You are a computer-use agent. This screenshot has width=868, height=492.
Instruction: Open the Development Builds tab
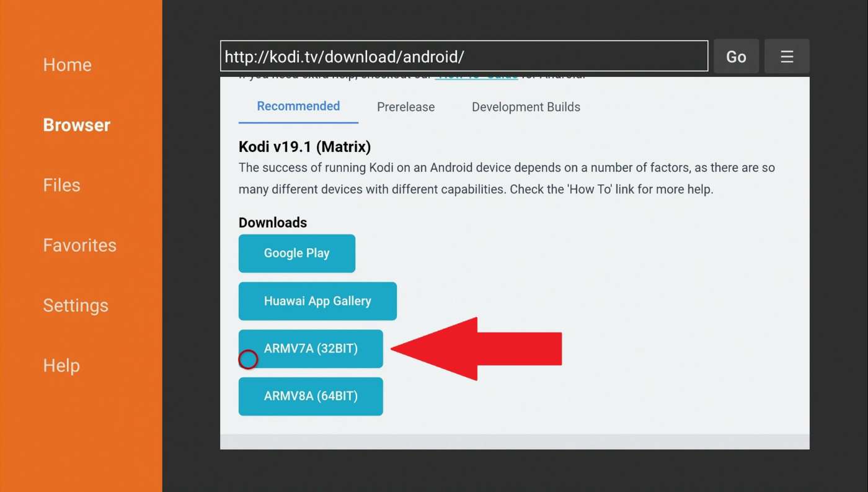526,107
